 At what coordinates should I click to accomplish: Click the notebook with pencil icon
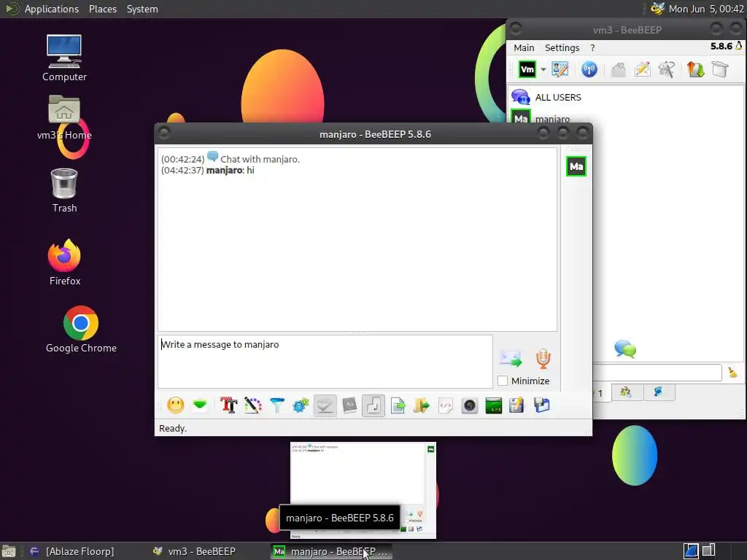pos(517,405)
